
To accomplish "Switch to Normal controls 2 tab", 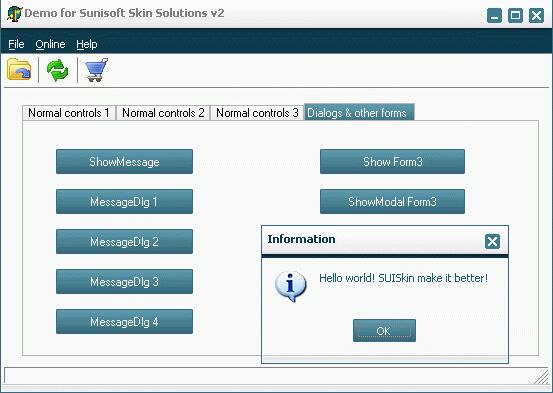I will [163, 113].
